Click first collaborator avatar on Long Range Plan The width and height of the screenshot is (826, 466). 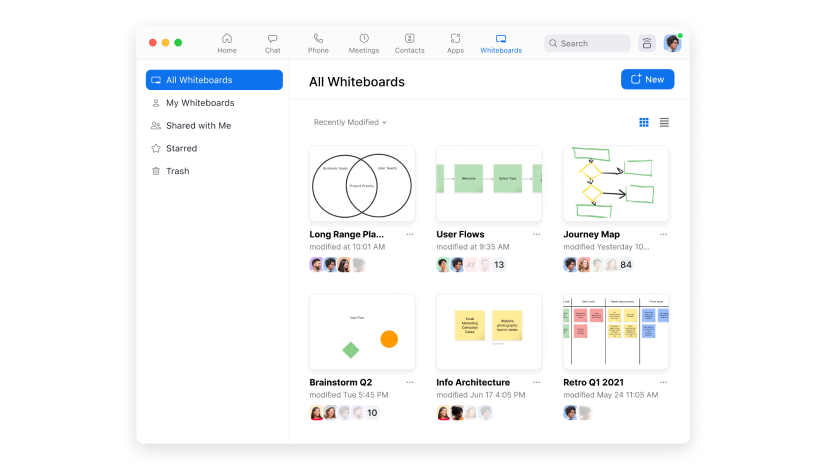[x=317, y=265]
